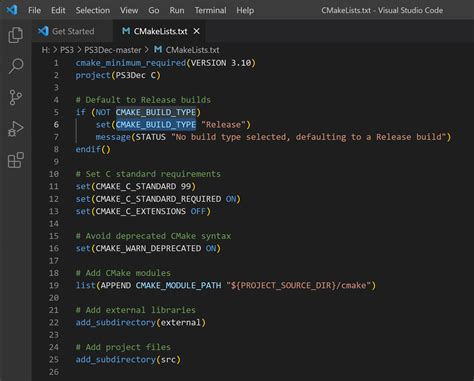Click '# Add CMake modules' comment

pyautogui.click(x=123, y=273)
